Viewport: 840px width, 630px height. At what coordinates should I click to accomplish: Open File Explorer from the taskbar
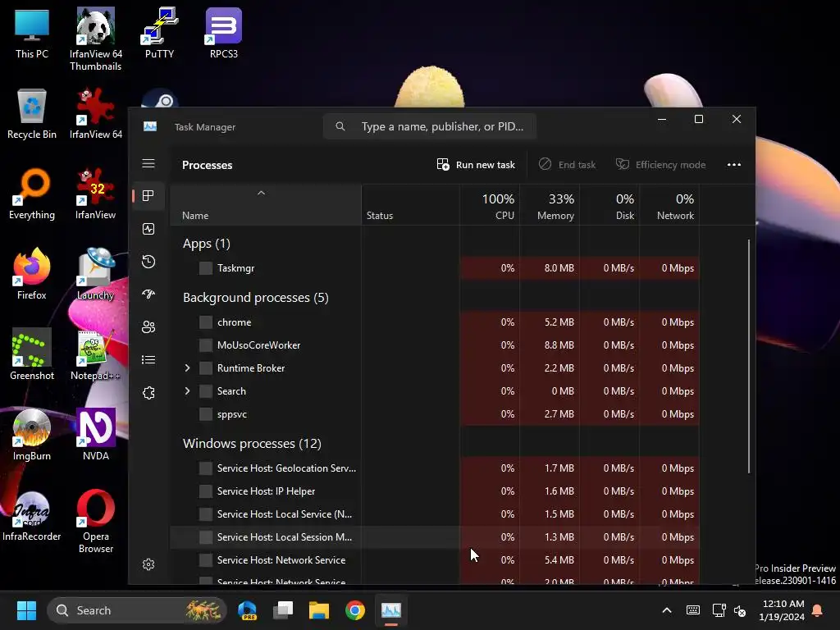[x=319, y=610]
